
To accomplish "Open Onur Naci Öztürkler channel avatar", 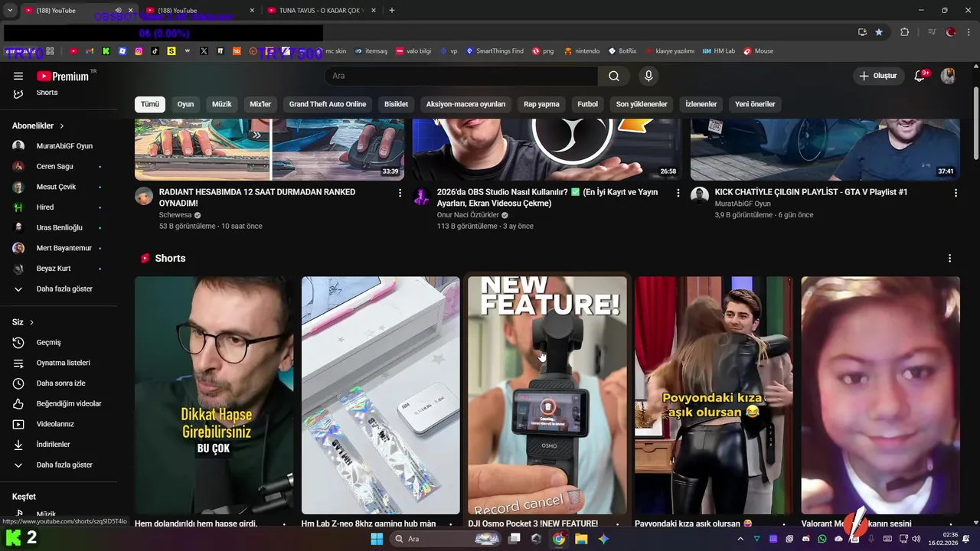I will pos(422,196).
